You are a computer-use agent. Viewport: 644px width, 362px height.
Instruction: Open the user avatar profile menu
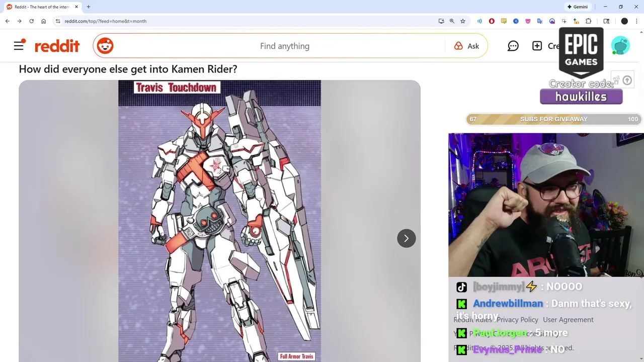coord(620,46)
